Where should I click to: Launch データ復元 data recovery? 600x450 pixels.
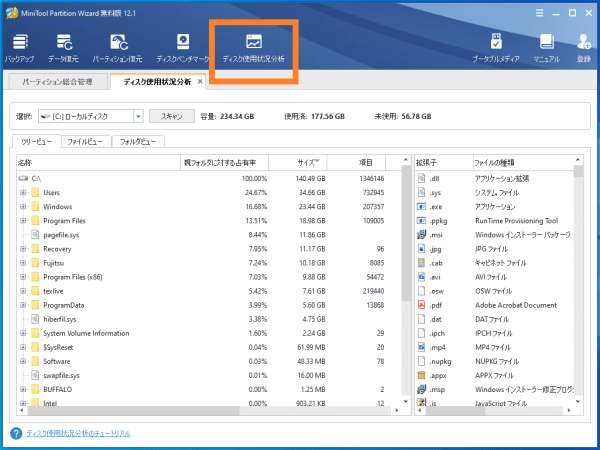coord(64,49)
